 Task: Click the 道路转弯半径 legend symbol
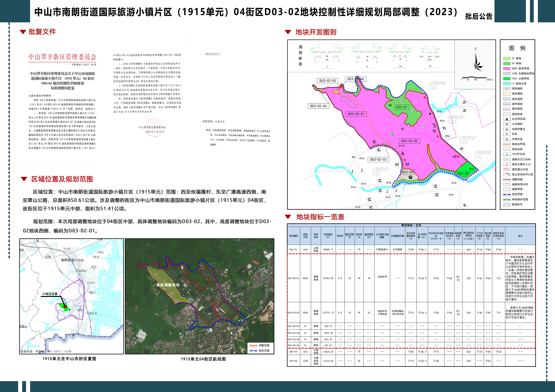(507, 184)
